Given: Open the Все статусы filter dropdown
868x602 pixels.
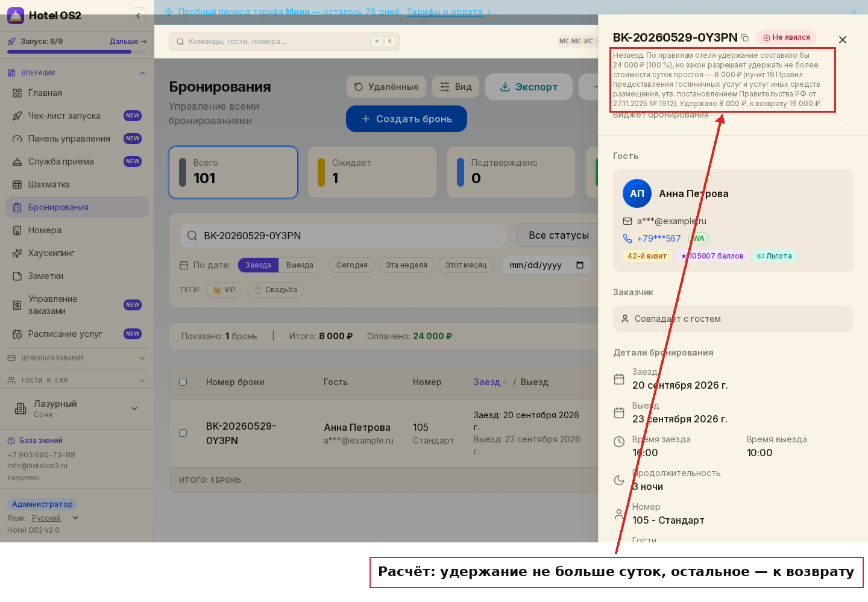Looking at the screenshot, I should (558, 236).
